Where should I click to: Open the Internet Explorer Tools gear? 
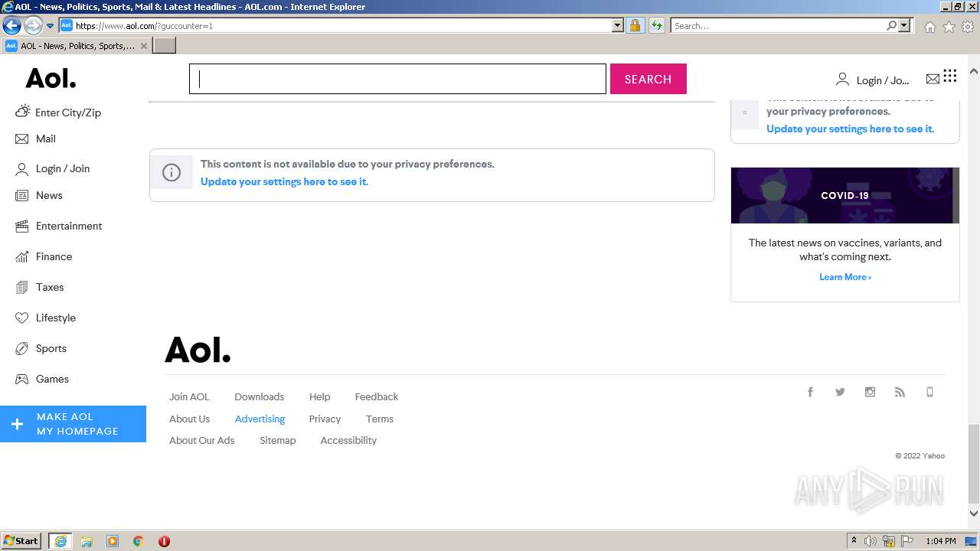[x=968, y=27]
